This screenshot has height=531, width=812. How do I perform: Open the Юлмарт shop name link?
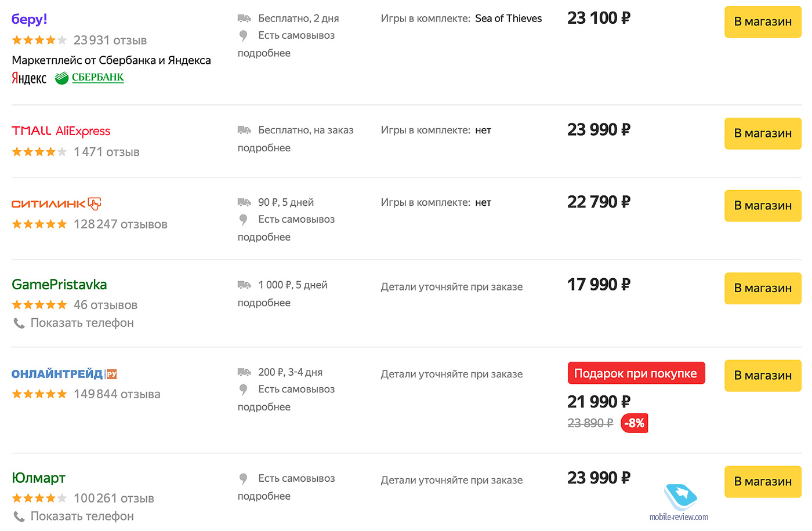pos(38,478)
